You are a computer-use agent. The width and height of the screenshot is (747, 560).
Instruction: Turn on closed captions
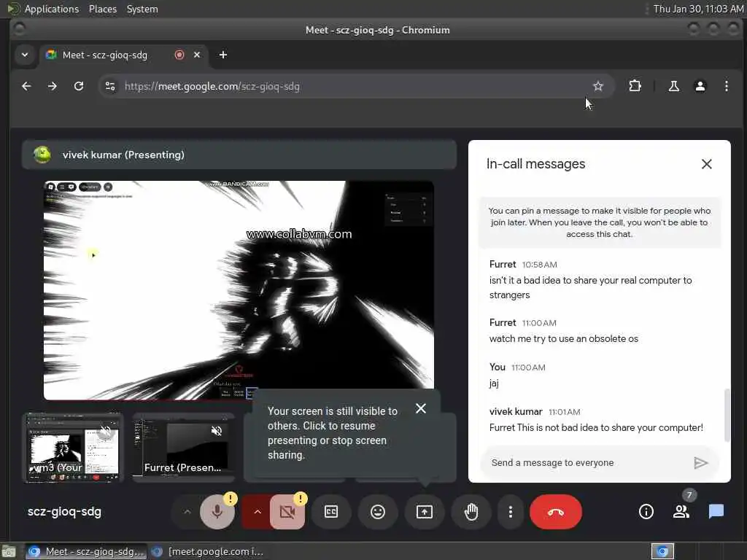[331, 512]
